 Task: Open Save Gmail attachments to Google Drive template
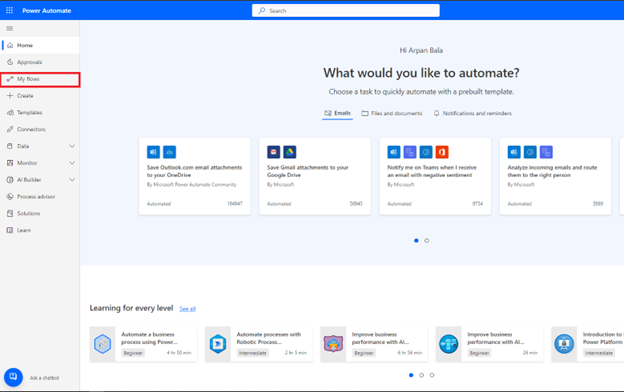[315, 176]
